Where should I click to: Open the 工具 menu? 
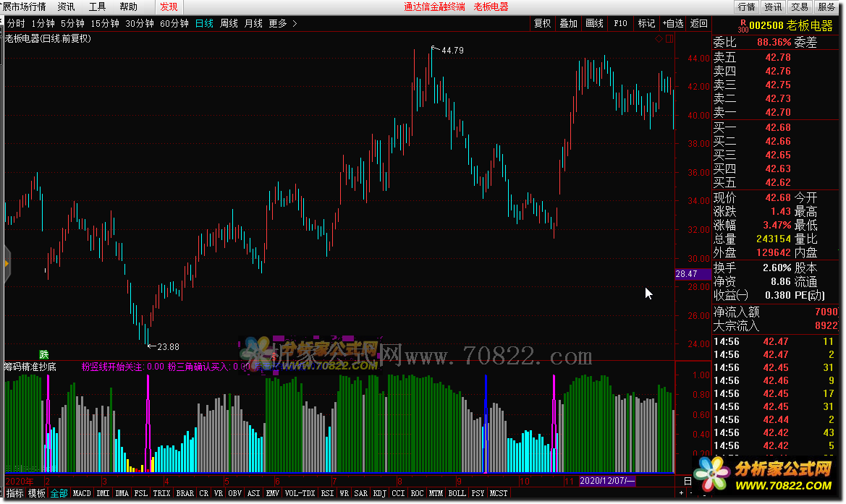pyautogui.click(x=97, y=7)
